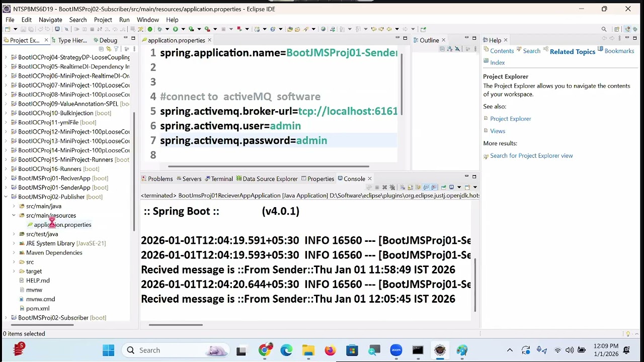Open the Window menu
Image resolution: width=644 pixels, height=362 pixels.
click(147, 20)
